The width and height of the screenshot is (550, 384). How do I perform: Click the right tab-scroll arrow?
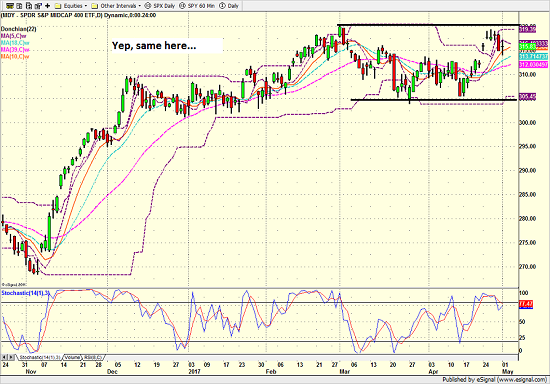tap(11, 357)
